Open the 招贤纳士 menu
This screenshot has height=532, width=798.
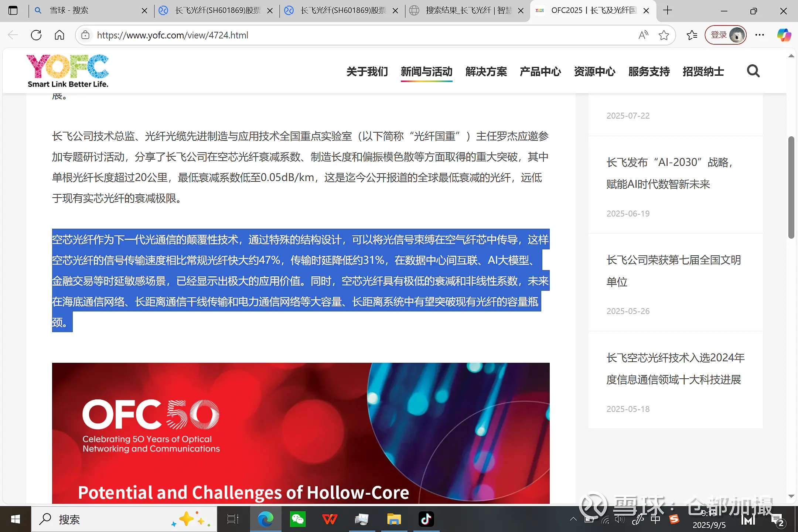click(703, 71)
